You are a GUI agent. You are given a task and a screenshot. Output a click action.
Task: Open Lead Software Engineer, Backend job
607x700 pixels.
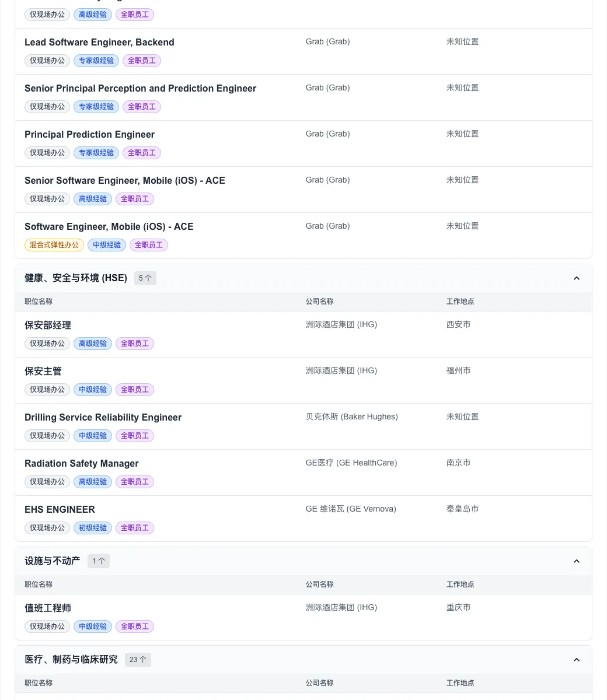click(x=99, y=42)
